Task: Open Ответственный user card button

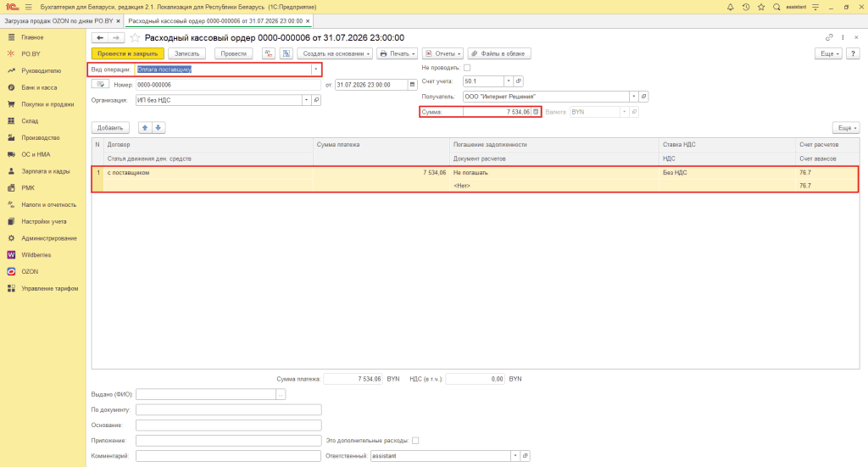Action: click(x=526, y=456)
